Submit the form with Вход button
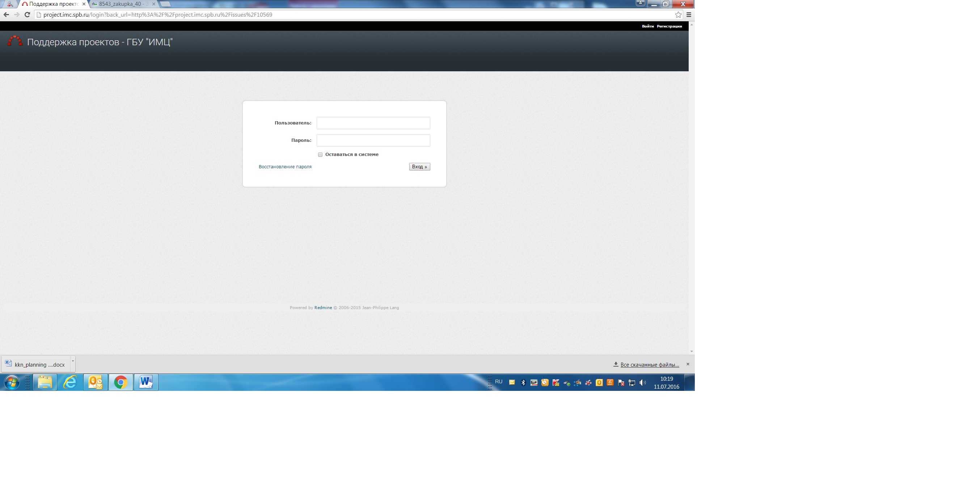This screenshot has width=980, height=498. [x=420, y=166]
